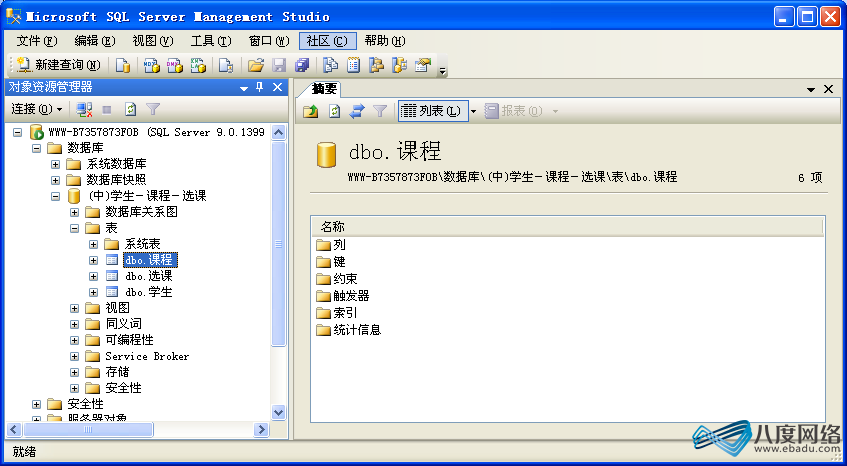Expand the 数据库快照 folder
847x466 pixels.
pyautogui.click(x=56, y=180)
